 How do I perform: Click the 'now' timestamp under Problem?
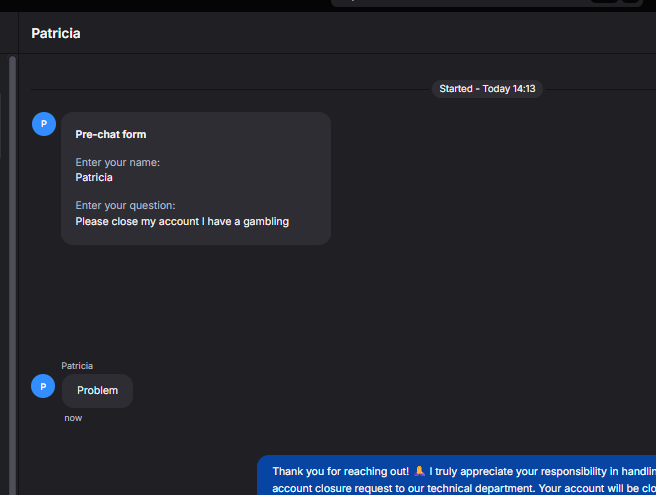point(73,418)
